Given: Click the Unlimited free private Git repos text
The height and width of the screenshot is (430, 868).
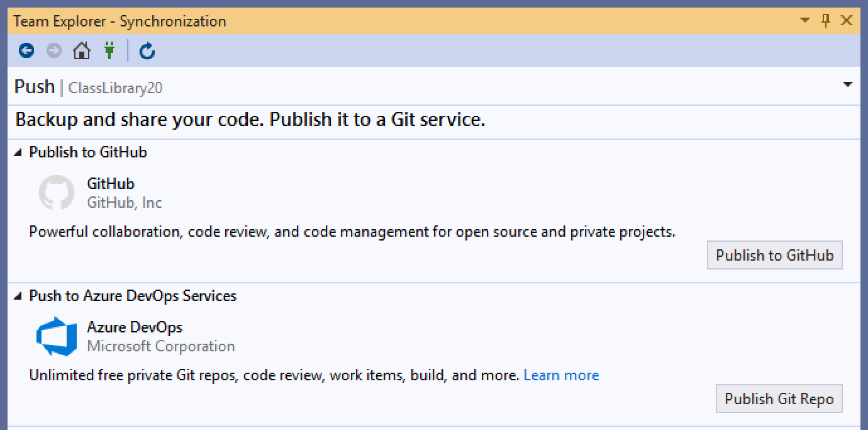Looking at the screenshot, I should pos(274,375).
